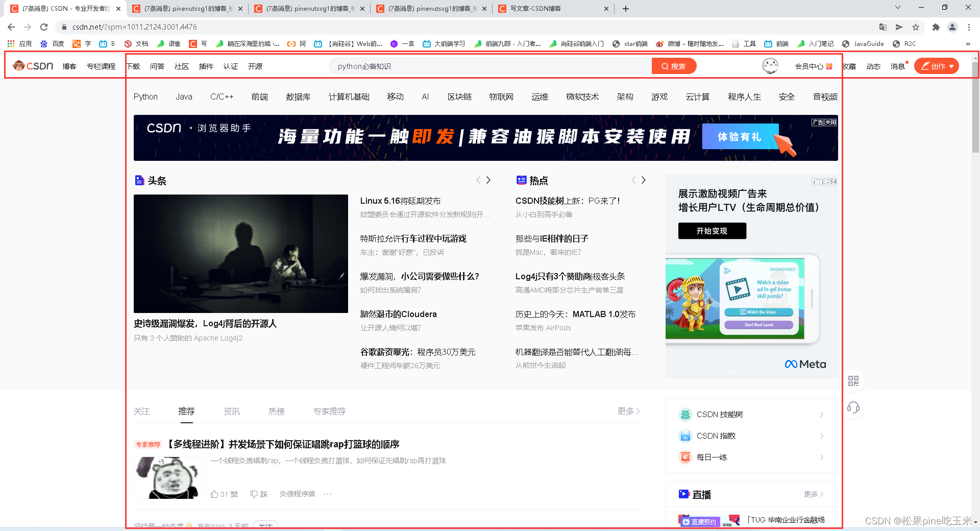
Task: Open 动态 link in header
Action: (x=873, y=66)
